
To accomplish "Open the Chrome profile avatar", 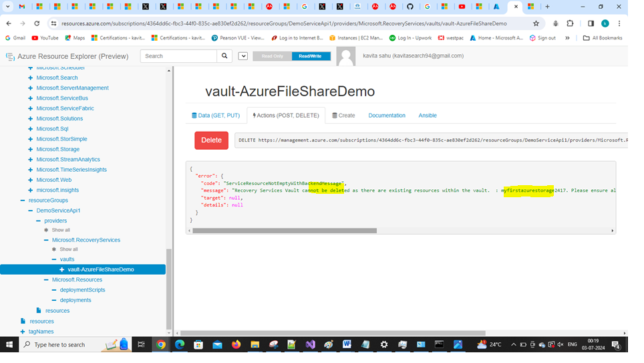I will click(605, 23).
